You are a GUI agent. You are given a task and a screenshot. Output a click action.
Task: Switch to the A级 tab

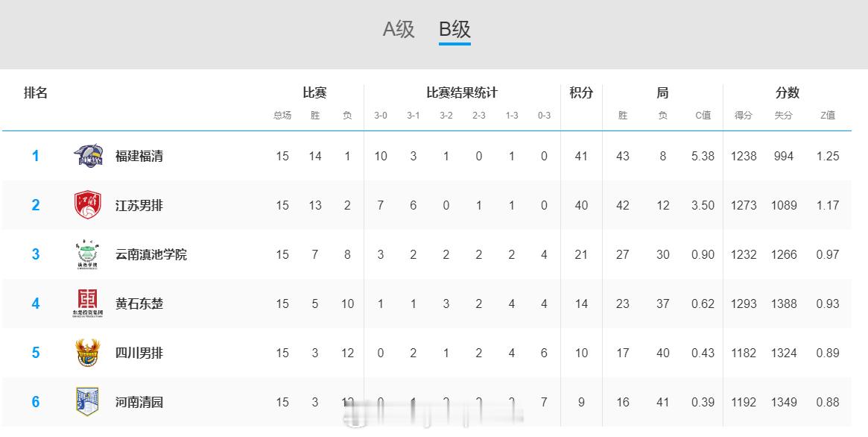(x=399, y=29)
